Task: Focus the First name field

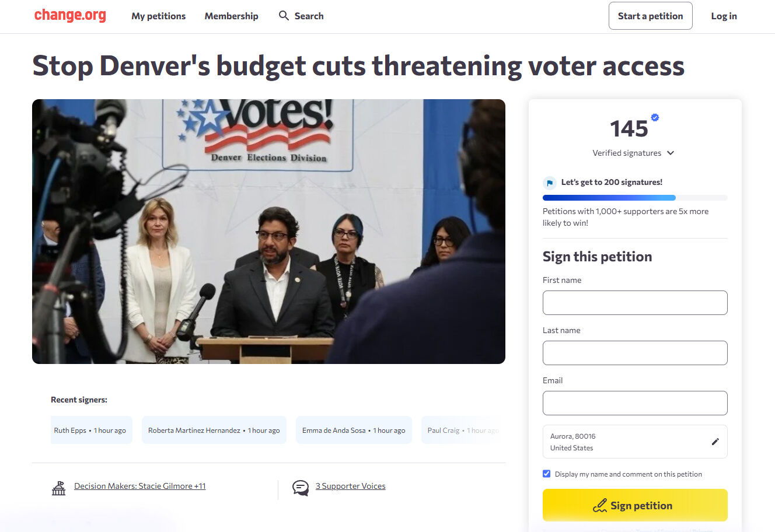Action: click(x=635, y=303)
